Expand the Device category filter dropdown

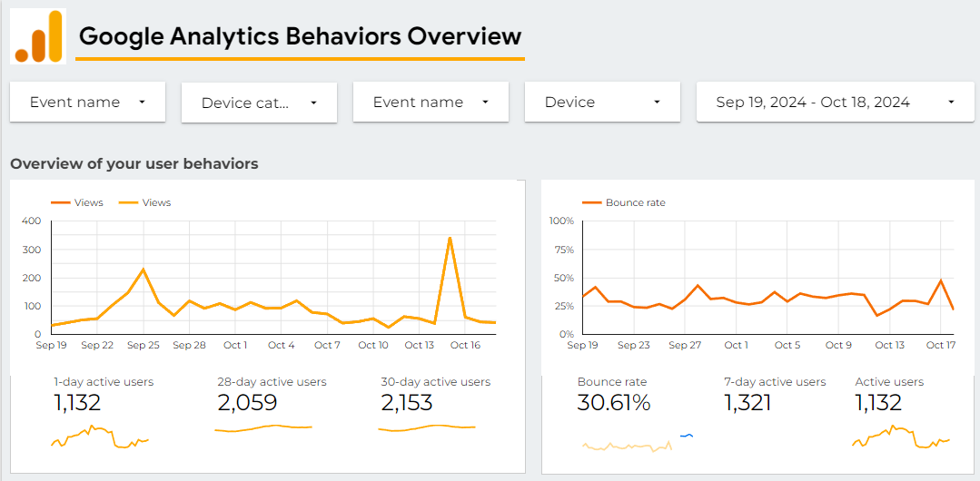260,103
